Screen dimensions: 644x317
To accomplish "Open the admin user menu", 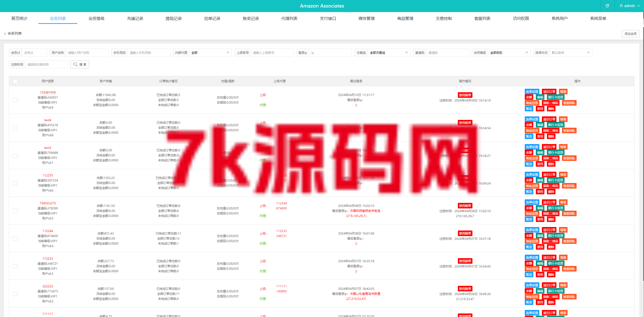I will pos(630,6).
